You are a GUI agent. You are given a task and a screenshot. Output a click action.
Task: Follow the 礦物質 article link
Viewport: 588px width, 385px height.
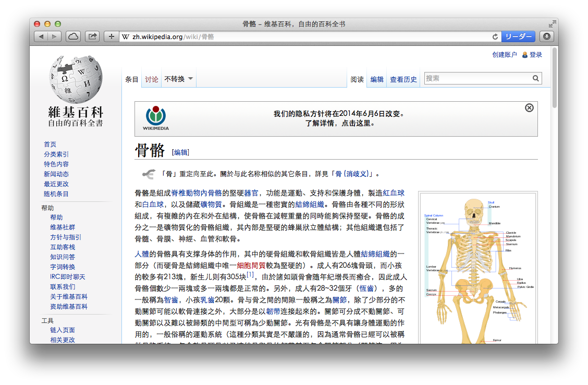tap(211, 204)
